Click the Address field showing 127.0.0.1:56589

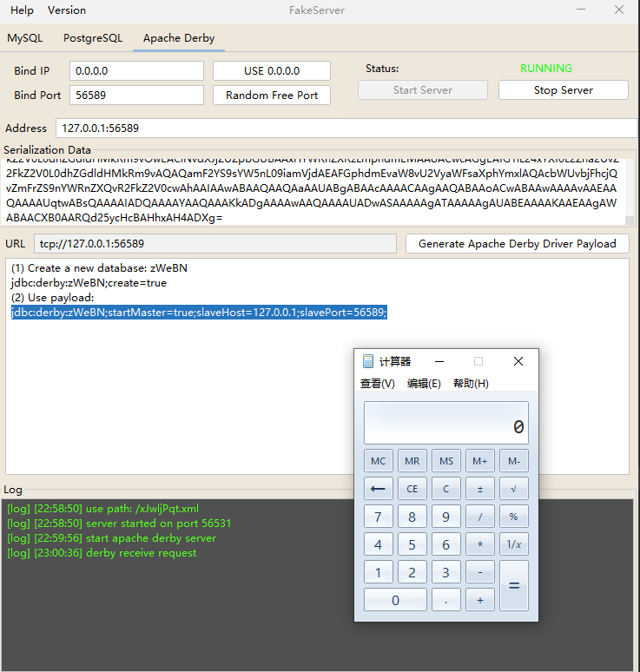pyautogui.click(x=346, y=128)
